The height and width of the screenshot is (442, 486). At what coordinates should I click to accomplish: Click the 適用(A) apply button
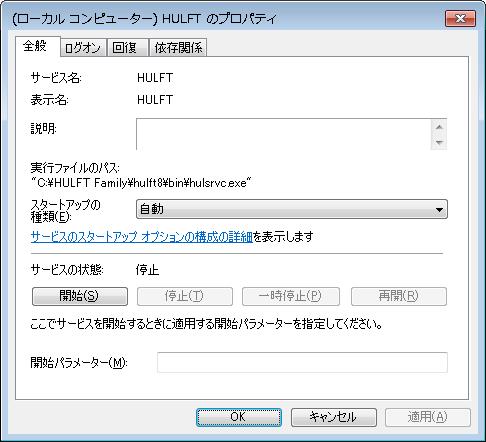point(428,417)
